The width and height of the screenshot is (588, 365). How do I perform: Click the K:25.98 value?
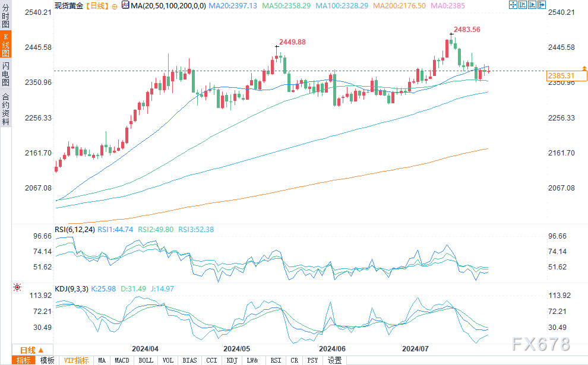tap(104, 289)
